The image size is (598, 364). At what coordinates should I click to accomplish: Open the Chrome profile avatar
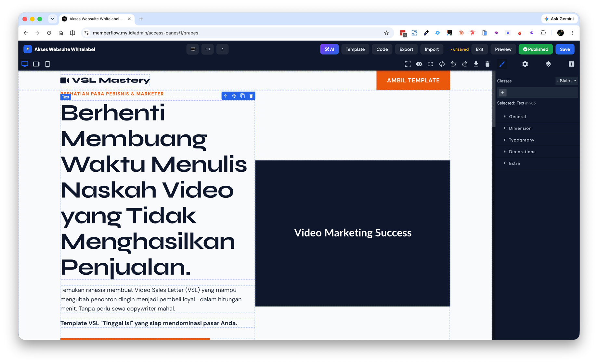(560, 33)
